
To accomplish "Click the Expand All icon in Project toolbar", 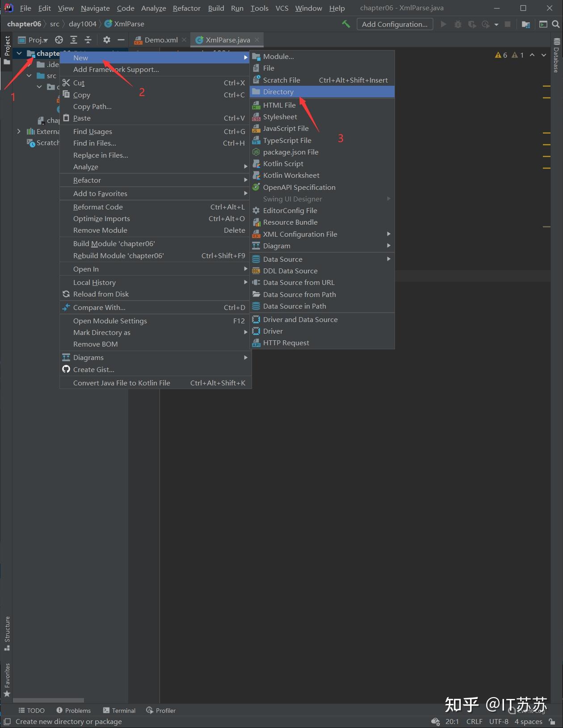I will 74,40.
